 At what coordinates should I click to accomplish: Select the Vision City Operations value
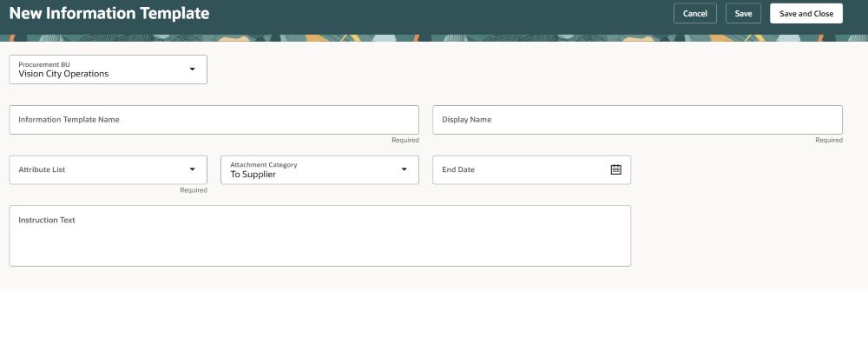(x=63, y=74)
